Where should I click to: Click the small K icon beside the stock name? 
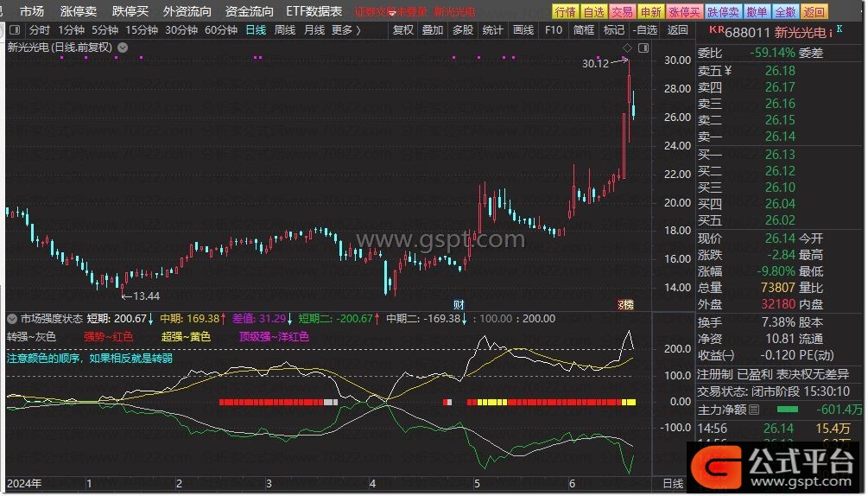pyautogui.click(x=839, y=29)
